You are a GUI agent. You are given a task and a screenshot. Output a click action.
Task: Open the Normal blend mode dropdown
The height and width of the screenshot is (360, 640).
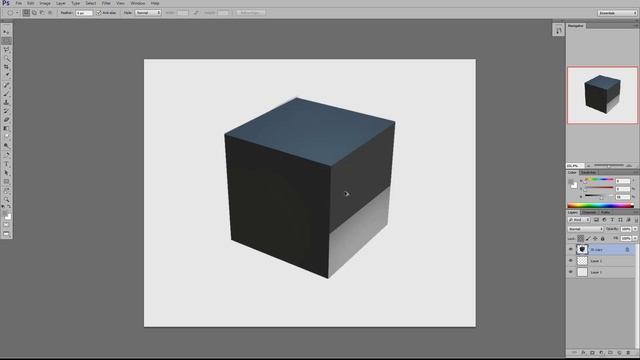(585, 229)
